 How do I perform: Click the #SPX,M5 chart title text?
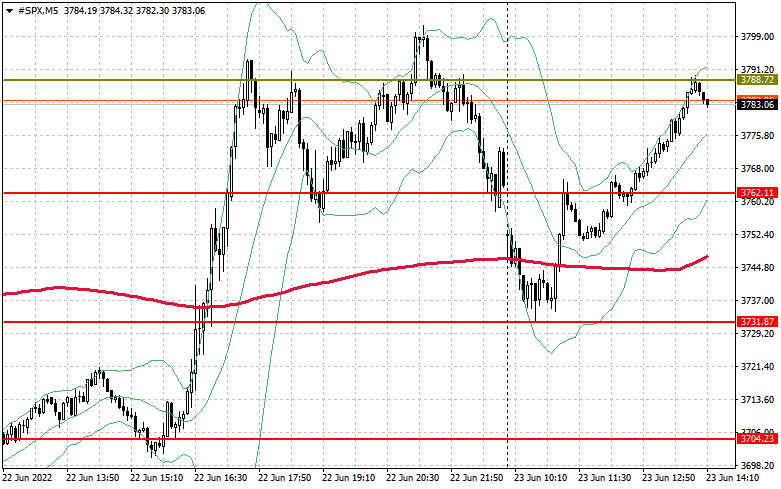point(38,10)
